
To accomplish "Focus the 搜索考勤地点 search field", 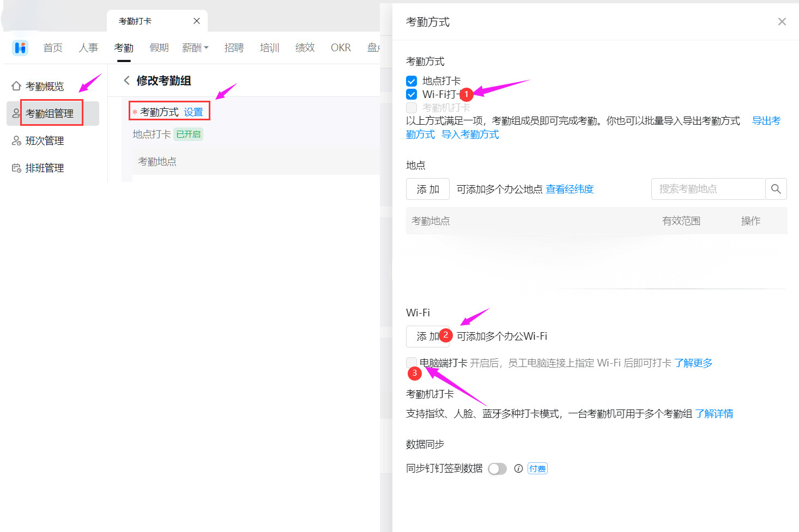I will click(x=707, y=189).
